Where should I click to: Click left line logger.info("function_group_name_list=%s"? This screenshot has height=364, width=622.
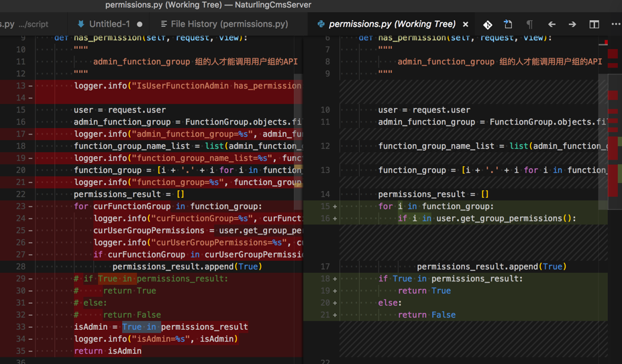[x=188, y=158]
